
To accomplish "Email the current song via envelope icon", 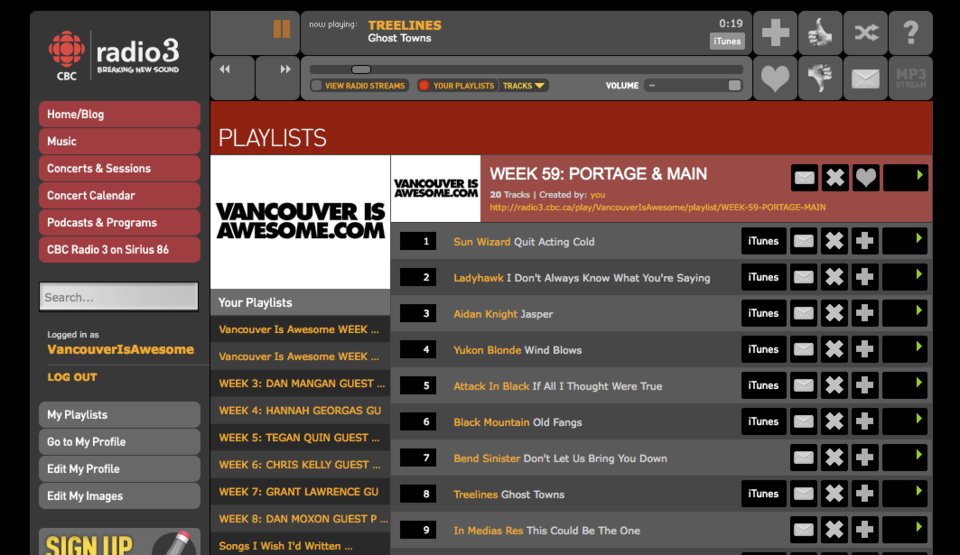I will (866, 78).
